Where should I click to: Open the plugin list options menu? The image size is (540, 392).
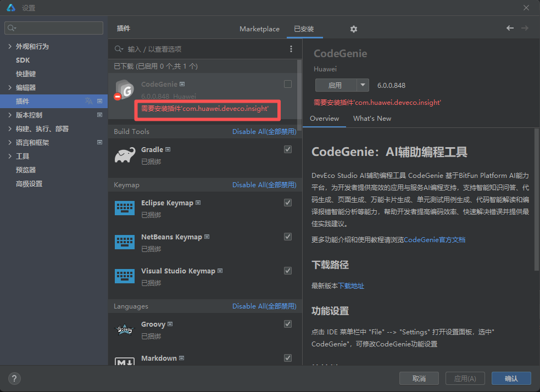(x=291, y=49)
